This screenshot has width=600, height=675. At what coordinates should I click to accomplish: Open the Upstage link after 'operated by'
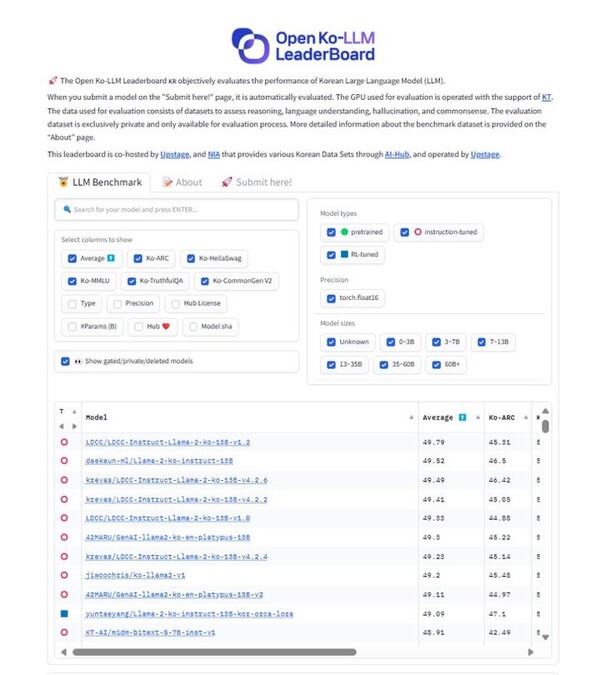point(485,154)
